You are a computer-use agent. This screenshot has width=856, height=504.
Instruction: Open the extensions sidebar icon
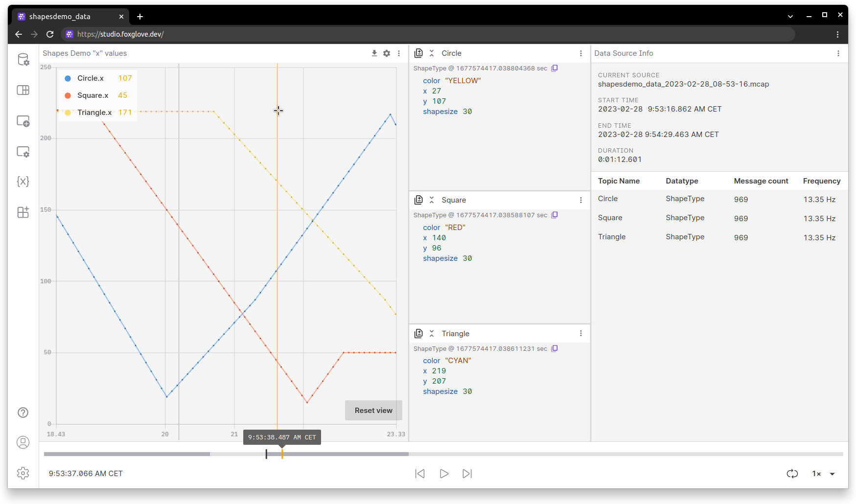[x=23, y=212]
